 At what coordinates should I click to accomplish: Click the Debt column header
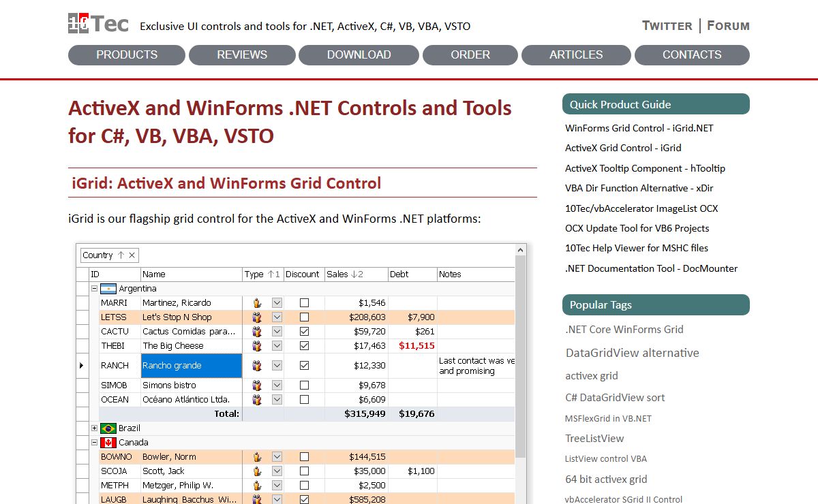(412, 274)
